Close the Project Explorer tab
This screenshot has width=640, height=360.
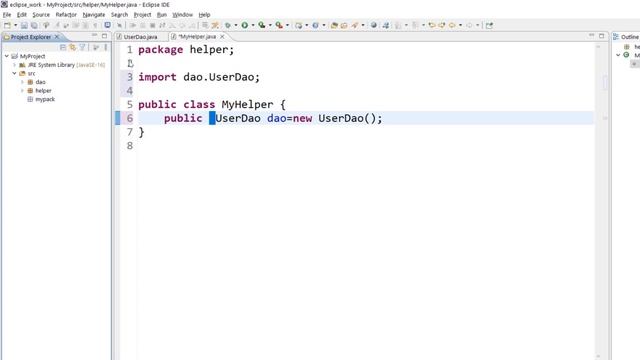click(57, 37)
